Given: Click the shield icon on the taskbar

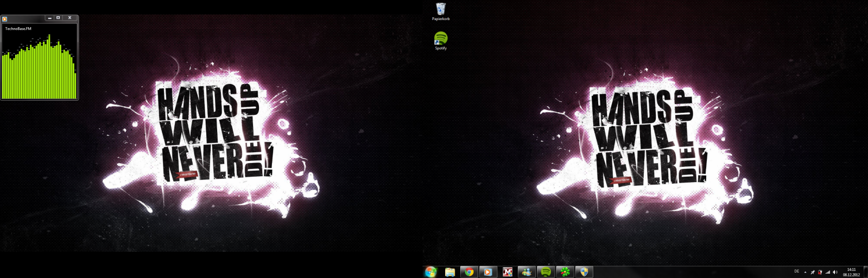Looking at the screenshot, I should point(584,272).
